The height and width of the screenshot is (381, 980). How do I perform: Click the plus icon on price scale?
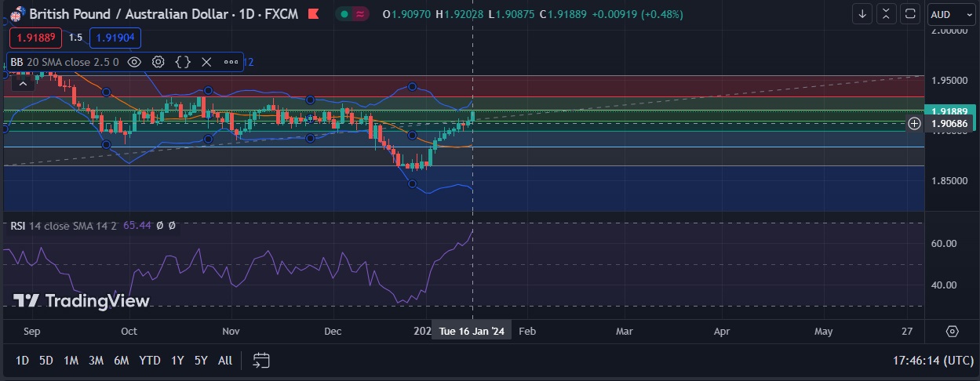coord(914,123)
